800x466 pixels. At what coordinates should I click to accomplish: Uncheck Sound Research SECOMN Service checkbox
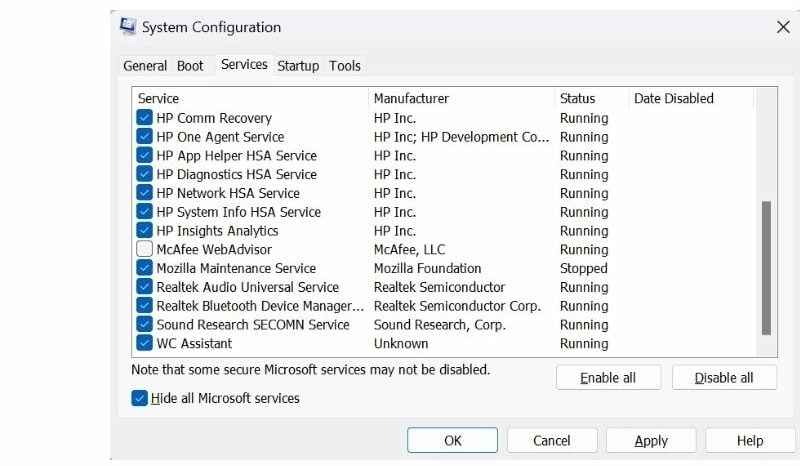point(144,325)
